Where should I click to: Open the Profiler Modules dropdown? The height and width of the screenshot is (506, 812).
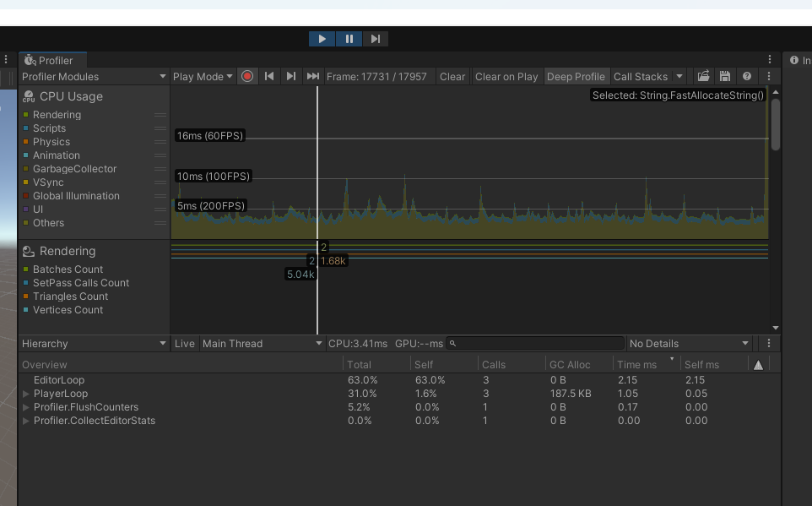[x=93, y=76]
